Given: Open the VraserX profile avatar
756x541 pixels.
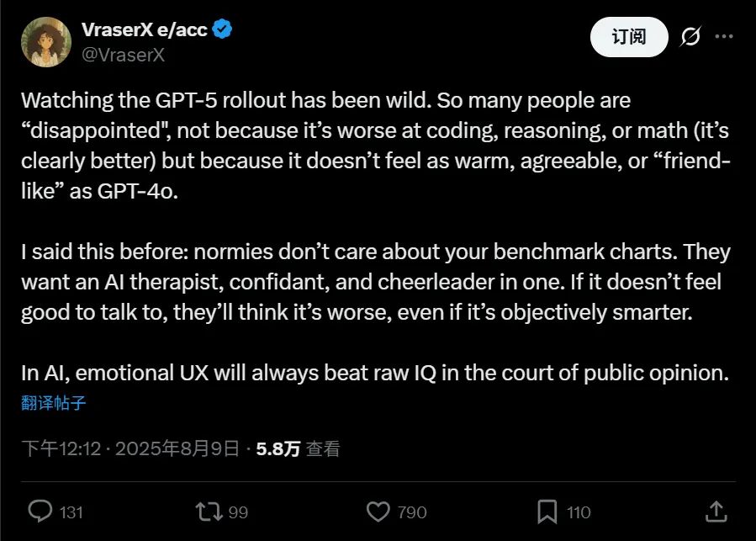Looking at the screenshot, I should [46, 41].
